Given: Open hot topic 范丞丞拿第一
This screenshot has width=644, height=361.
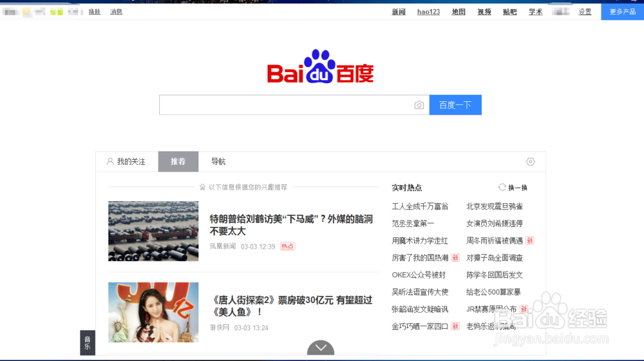Looking at the screenshot, I should coord(413,224).
